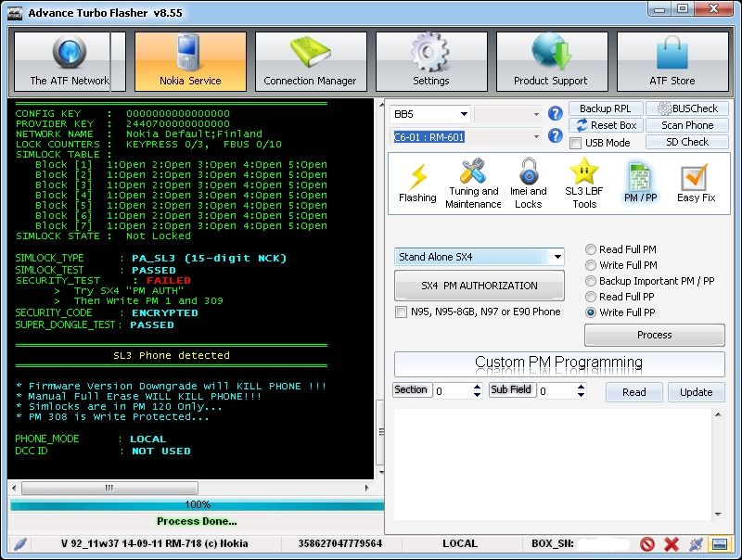Click the red prohibited circle status icon
The width and height of the screenshot is (742, 560).
tap(646, 544)
